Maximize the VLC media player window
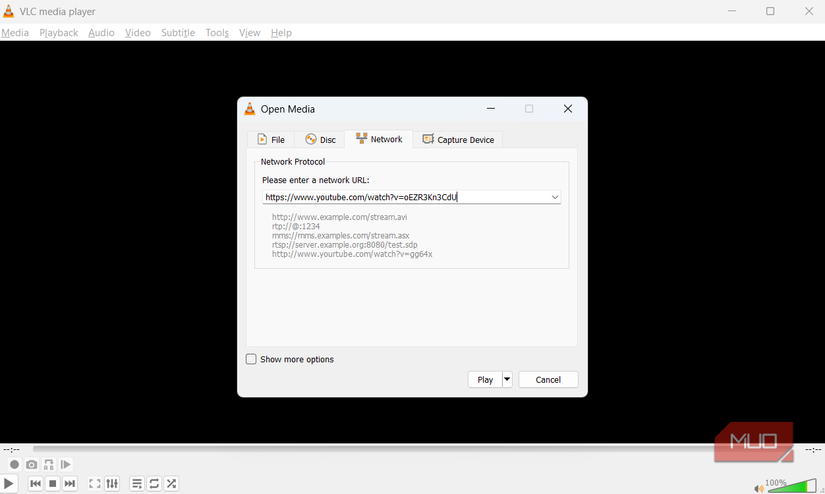 [770, 11]
